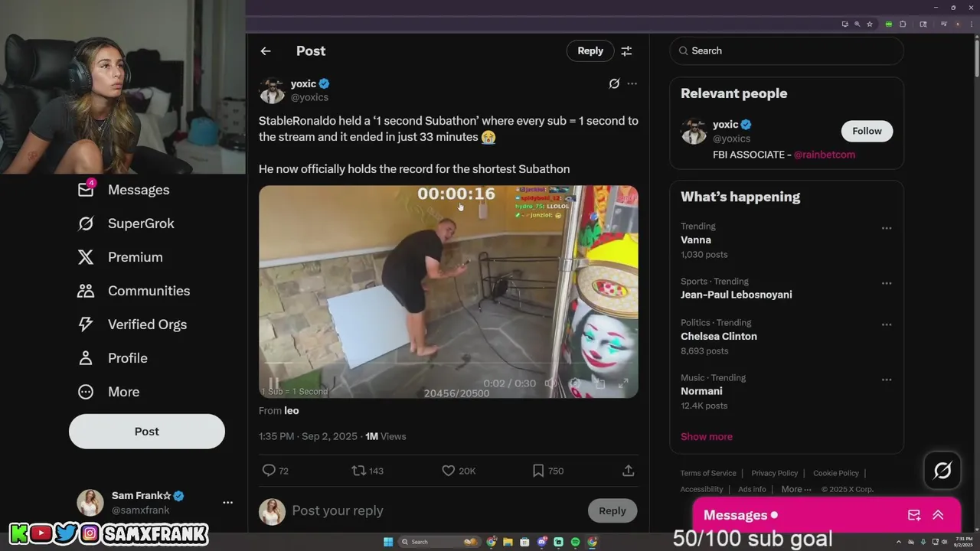980x551 pixels.
Task: Click the Windows taskbar search box
Action: 440,542
